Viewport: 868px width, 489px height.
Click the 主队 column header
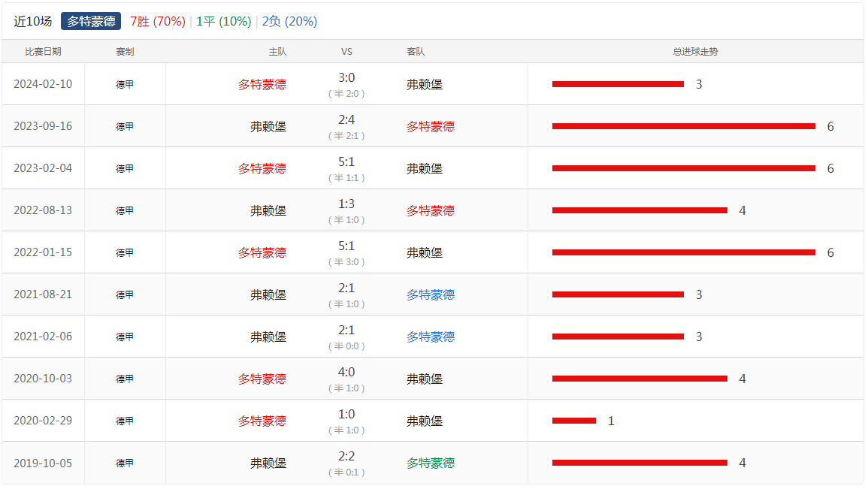point(277,51)
